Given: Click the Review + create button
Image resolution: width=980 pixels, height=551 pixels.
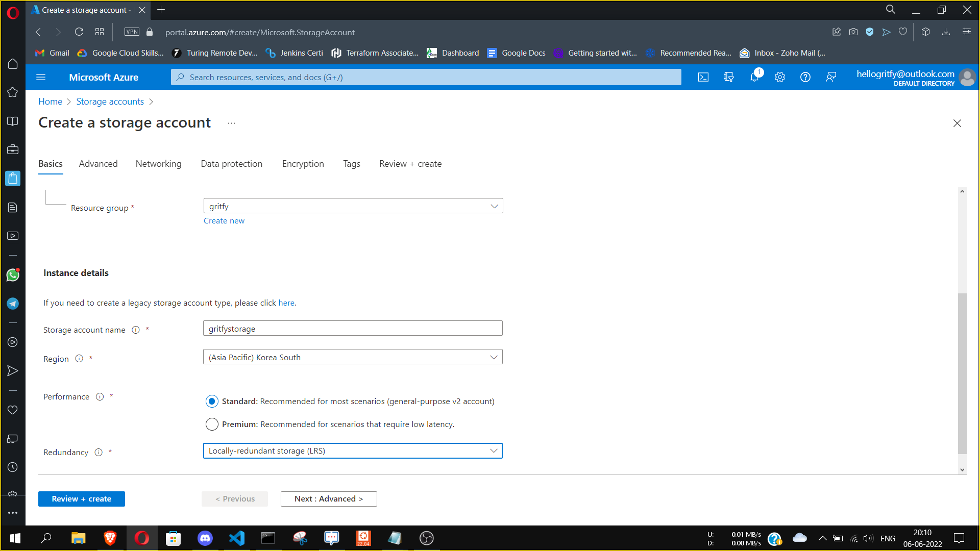Looking at the screenshot, I should 81,498.
